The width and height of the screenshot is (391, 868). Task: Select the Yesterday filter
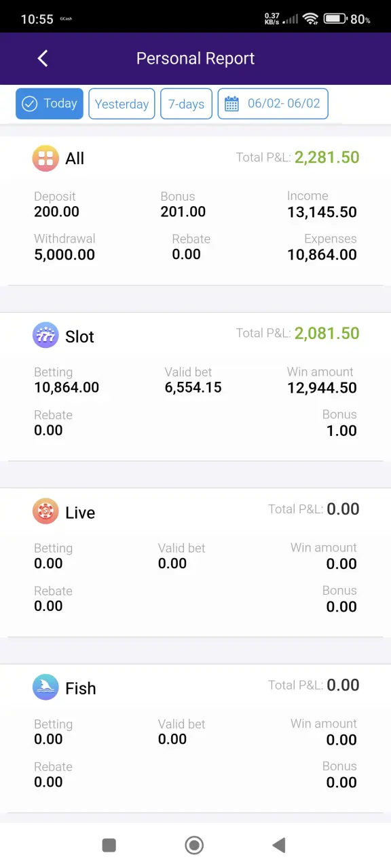coord(122,104)
